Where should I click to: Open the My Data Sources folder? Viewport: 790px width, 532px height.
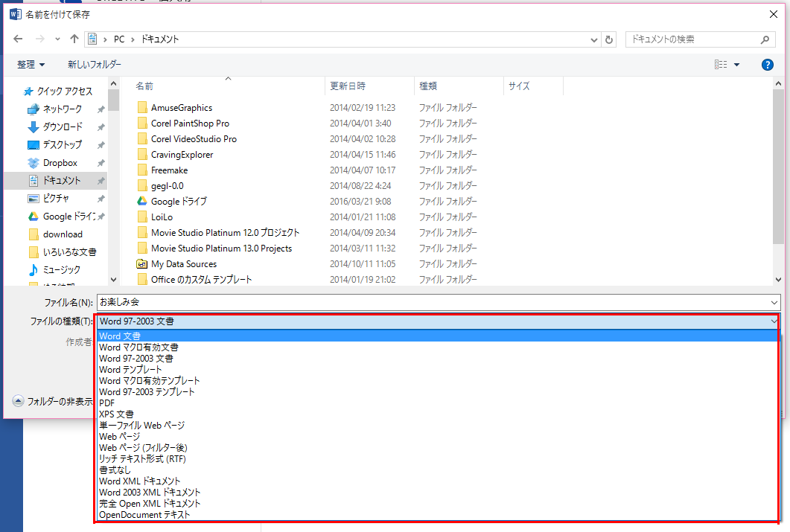tap(183, 264)
